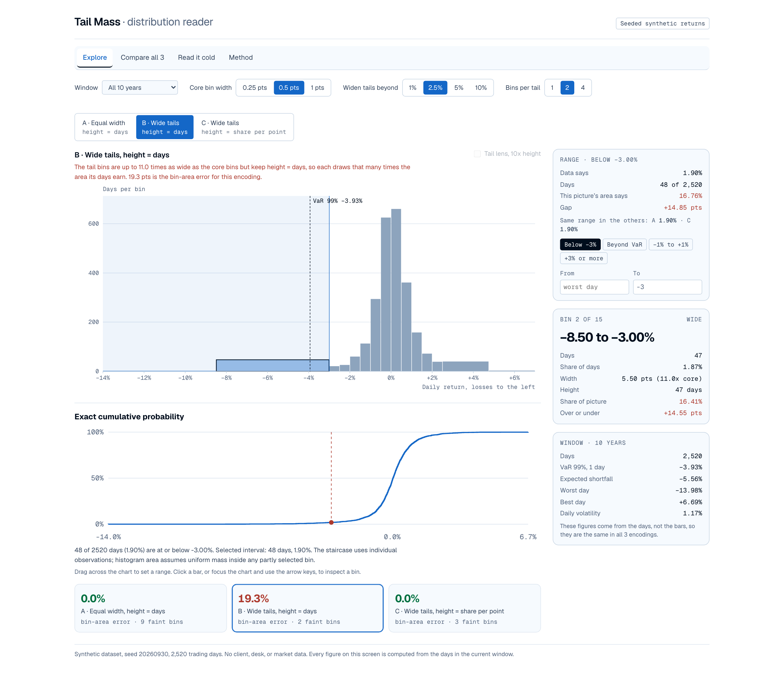Image resolution: width=784 pixels, height=678 pixels.
Task: Click the Below −3% range preset
Action: [580, 244]
